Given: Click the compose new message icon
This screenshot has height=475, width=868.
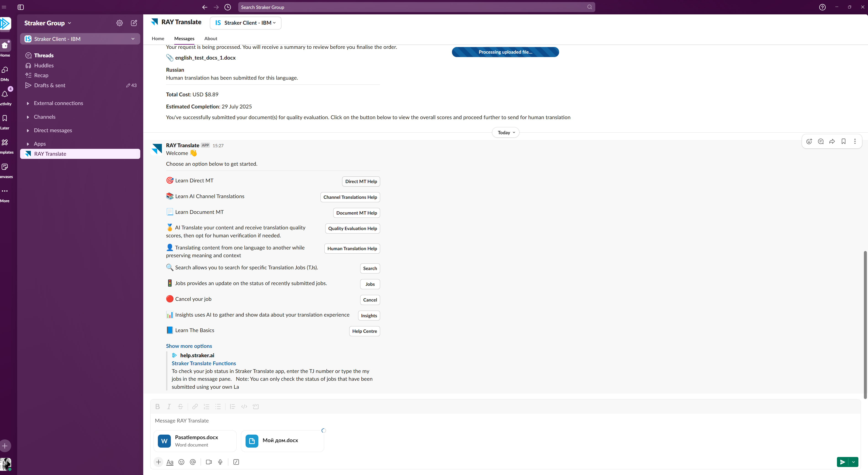Looking at the screenshot, I should coord(134,23).
